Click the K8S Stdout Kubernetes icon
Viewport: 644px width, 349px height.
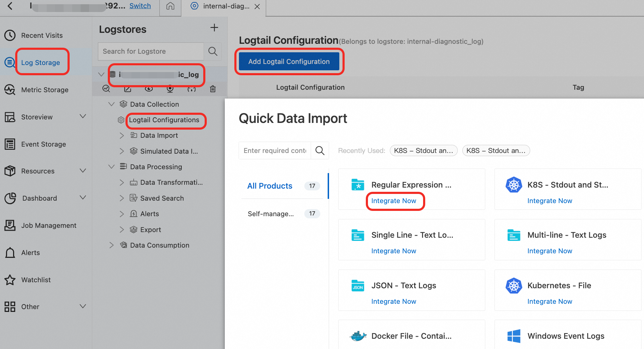[x=514, y=185]
